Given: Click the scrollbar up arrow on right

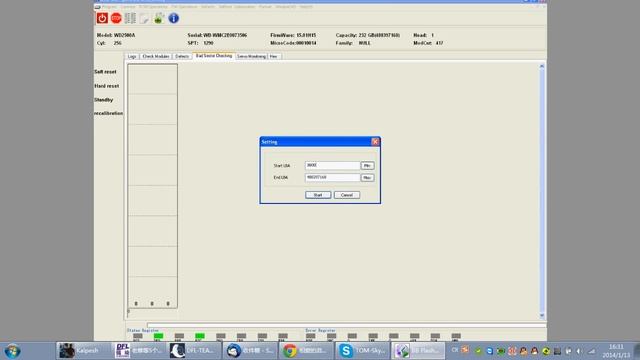Looking at the screenshot, I should point(542,66).
